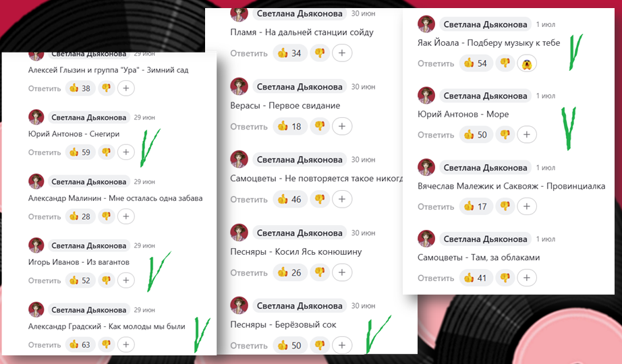The image size is (622, 364).
Task: Open avatar next to 'Юрий Антонов - Море' comment
Action: click(x=426, y=96)
